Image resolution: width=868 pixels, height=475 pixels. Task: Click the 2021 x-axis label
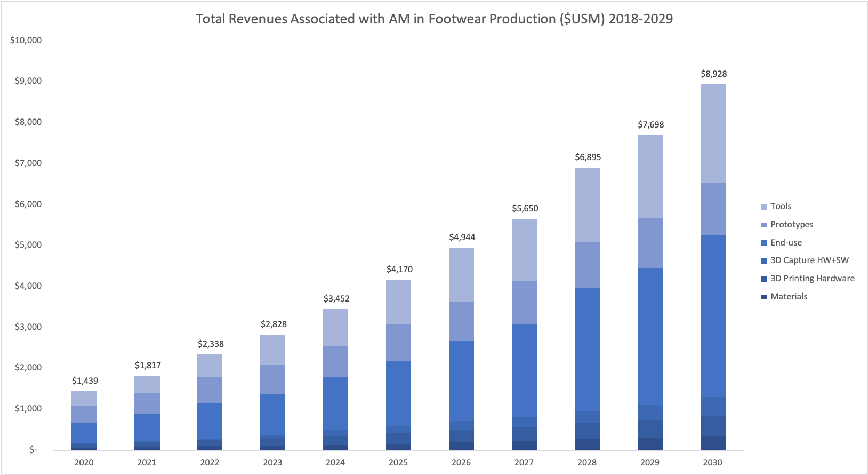tap(147, 462)
